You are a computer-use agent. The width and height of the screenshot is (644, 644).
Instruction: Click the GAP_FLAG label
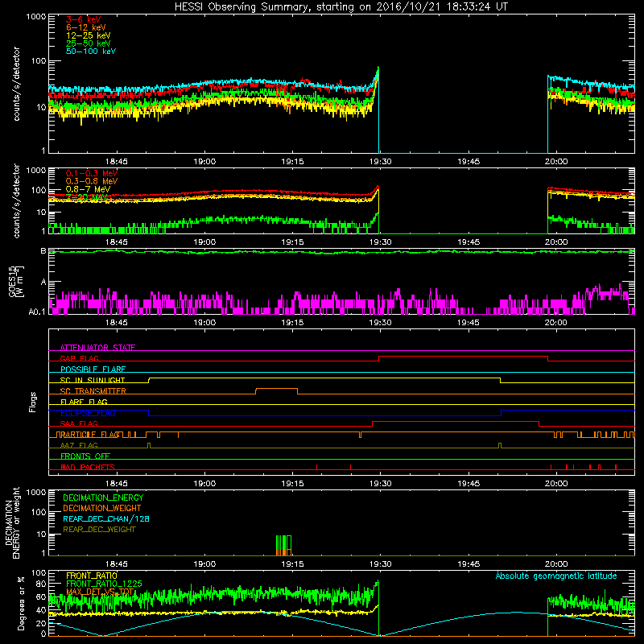79,358
